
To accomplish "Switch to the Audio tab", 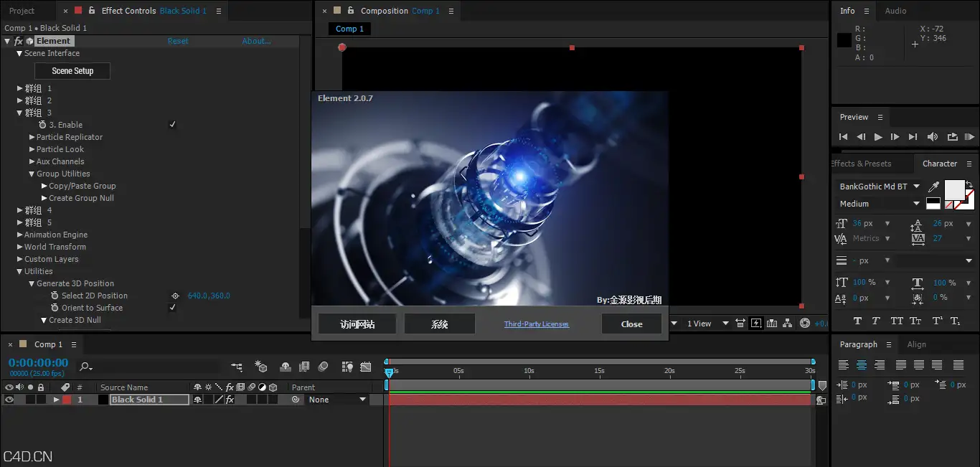I will click(x=895, y=11).
